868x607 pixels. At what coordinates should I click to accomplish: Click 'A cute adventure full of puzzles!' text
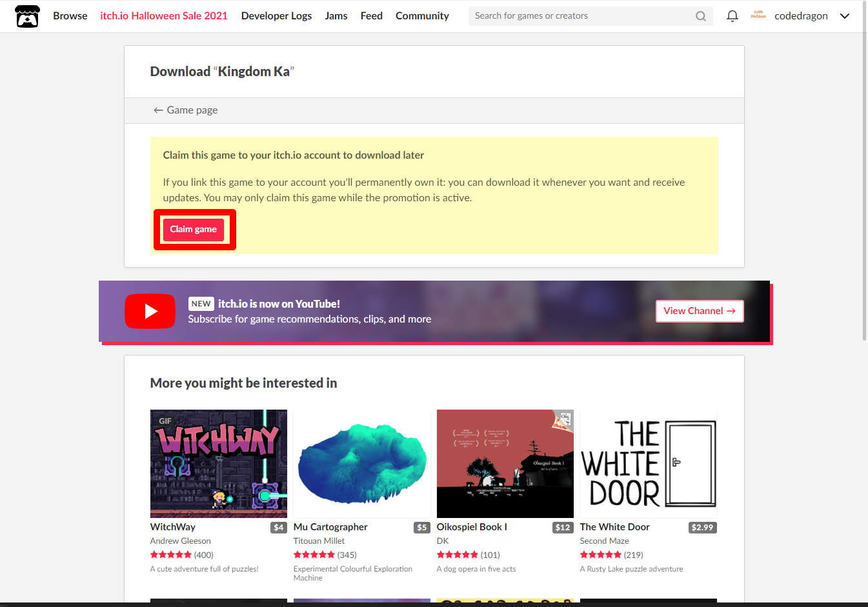coord(205,569)
